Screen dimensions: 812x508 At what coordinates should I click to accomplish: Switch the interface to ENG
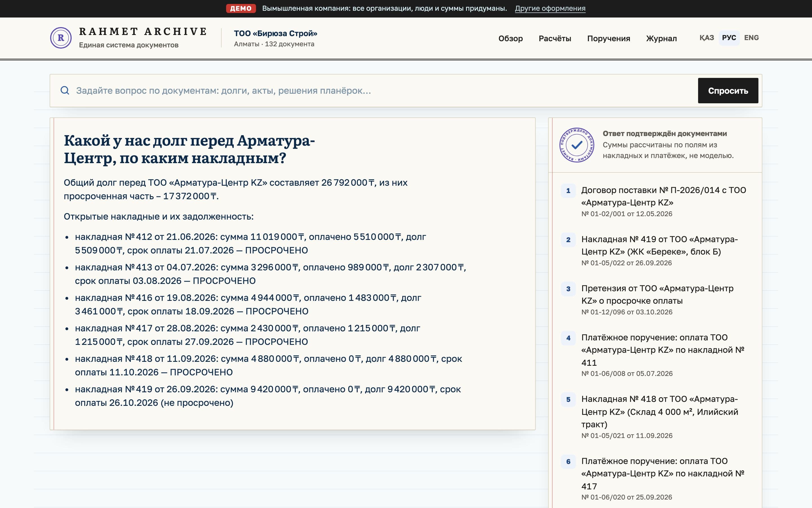(751, 38)
